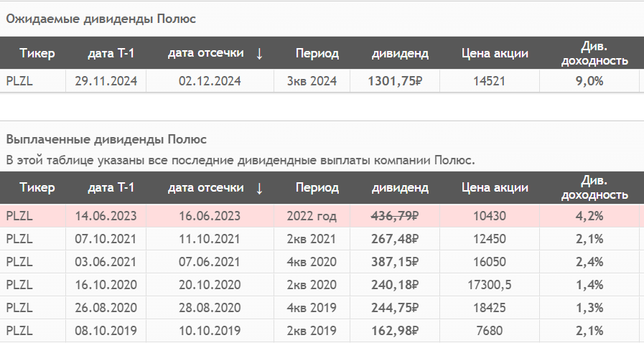644x343 pixels.
Task: Click the struck-through 436,79₽ dividend
Action: 393,215
